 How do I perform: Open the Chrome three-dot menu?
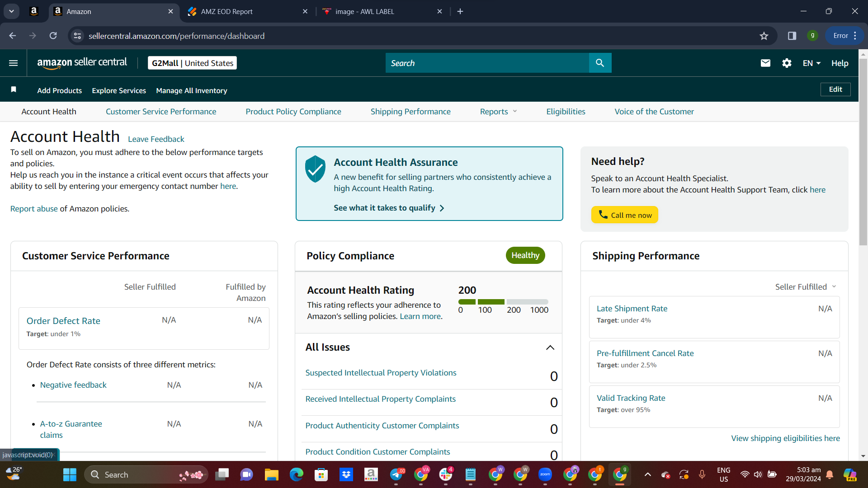click(855, 36)
